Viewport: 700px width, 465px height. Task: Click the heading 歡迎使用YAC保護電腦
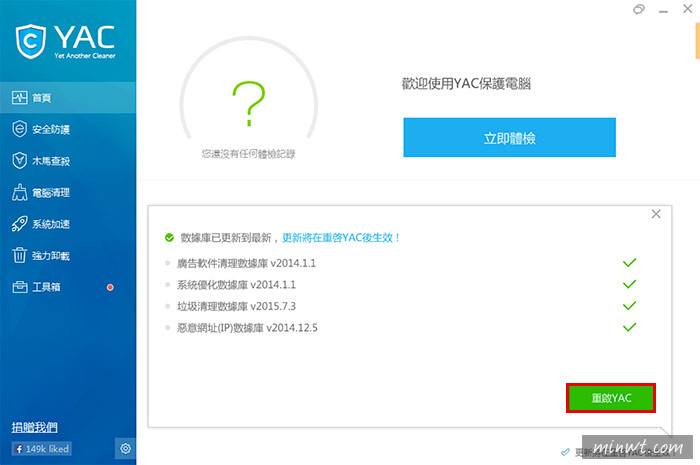466,83
